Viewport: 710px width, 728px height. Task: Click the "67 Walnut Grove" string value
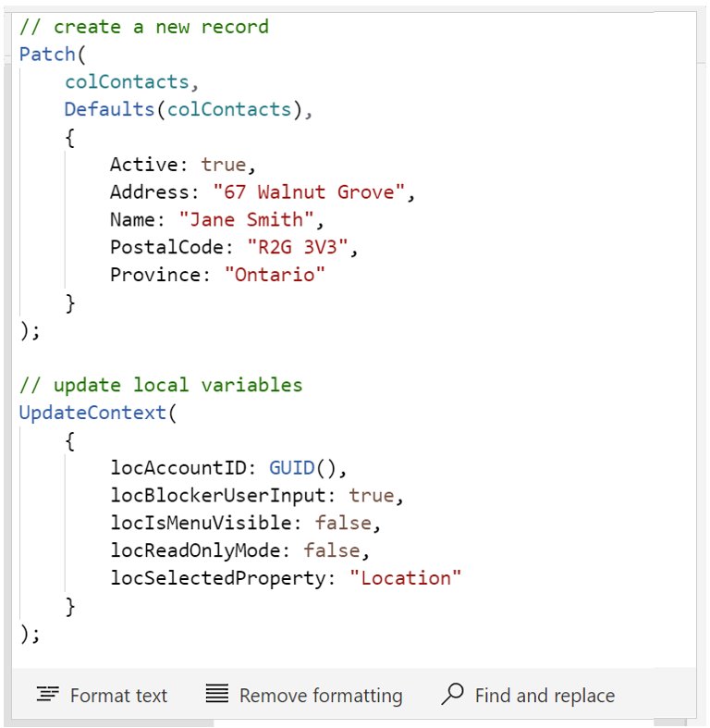[309, 192]
